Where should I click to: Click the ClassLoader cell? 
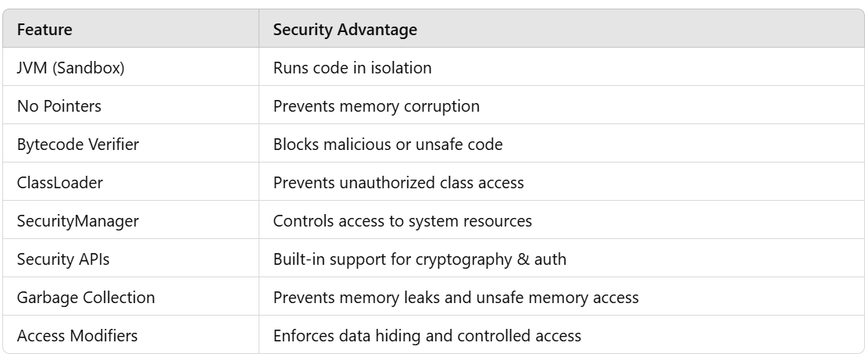pyautogui.click(x=130, y=181)
